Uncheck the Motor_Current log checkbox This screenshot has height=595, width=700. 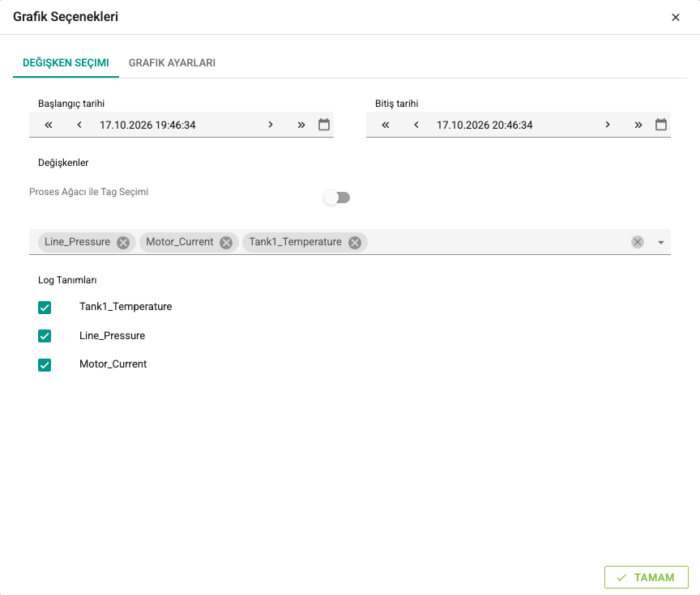click(45, 365)
